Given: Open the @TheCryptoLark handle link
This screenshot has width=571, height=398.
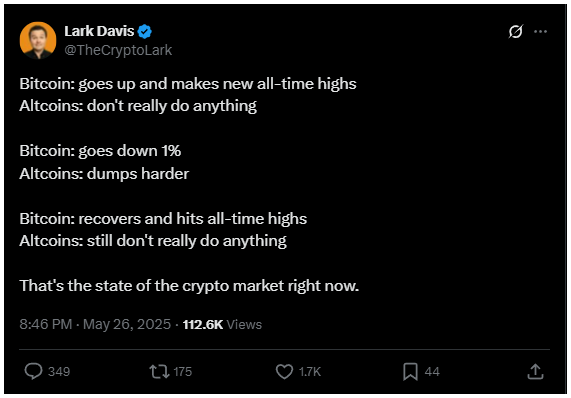Looking at the screenshot, I should (x=118, y=50).
